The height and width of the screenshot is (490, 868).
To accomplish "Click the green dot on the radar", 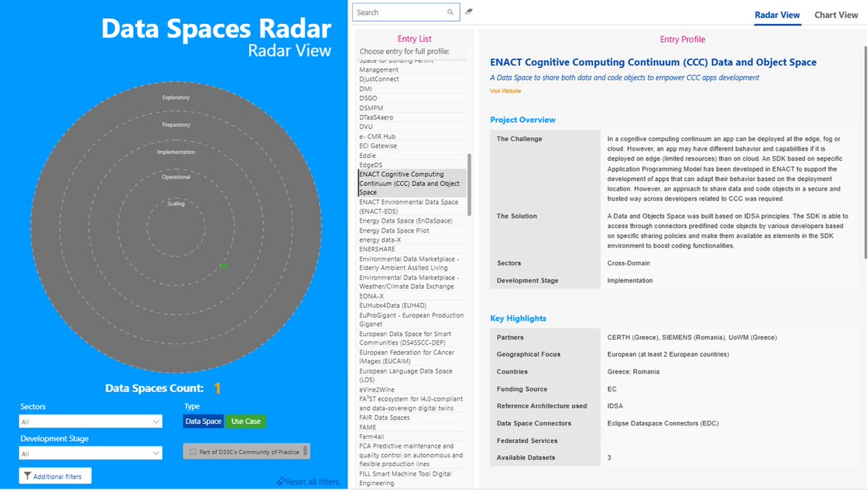I will click(x=224, y=266).
